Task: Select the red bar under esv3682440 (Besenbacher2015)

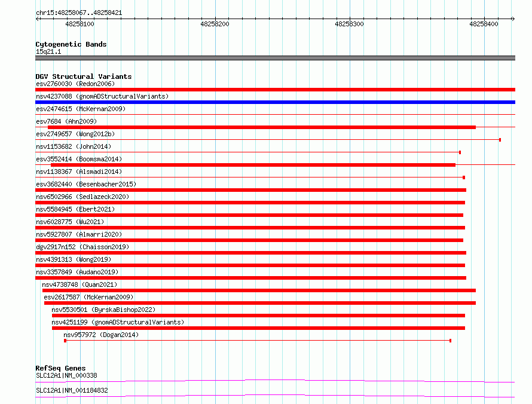Action: pyautogui.click(x=250, y=190)
